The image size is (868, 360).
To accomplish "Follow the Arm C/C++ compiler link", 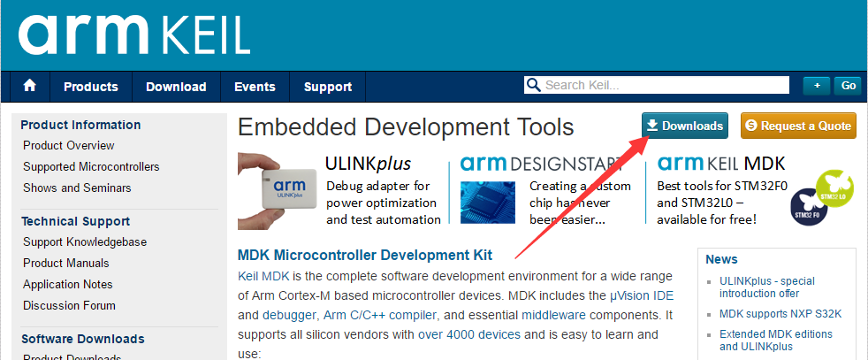I will pyautogui.click(x=380, y=316).
